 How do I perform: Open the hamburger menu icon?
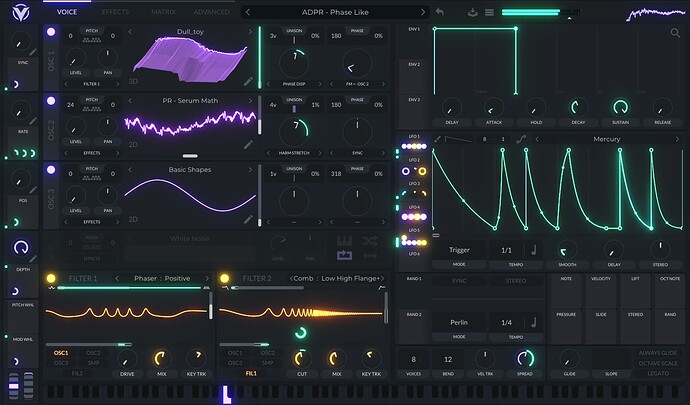coord(489,12)
